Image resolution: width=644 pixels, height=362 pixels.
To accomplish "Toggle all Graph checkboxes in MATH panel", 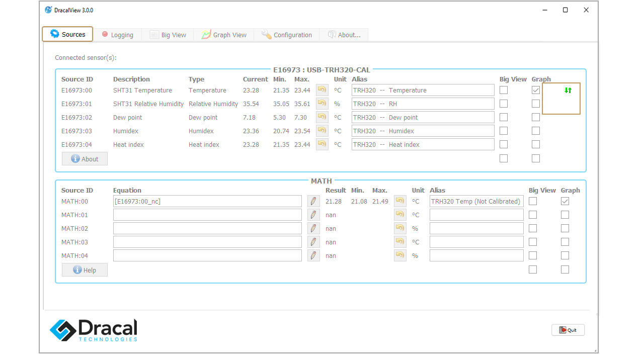I will coord(565,269).
